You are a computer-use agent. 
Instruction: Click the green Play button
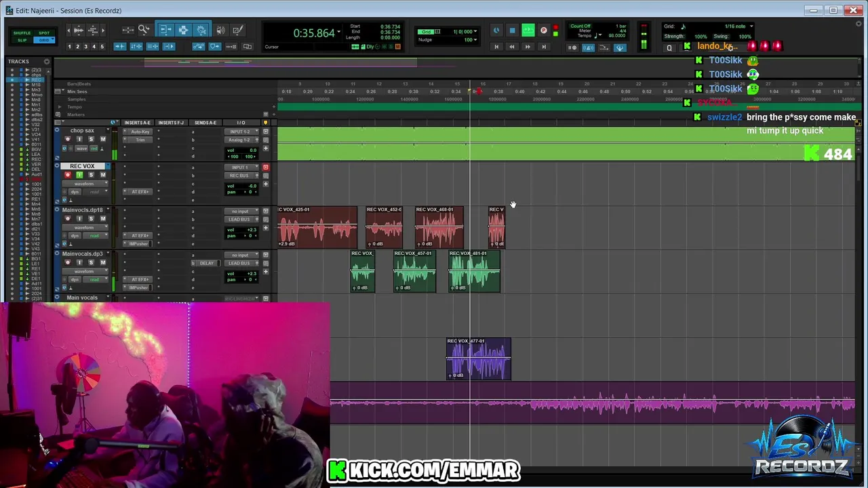tap(528, 30)
